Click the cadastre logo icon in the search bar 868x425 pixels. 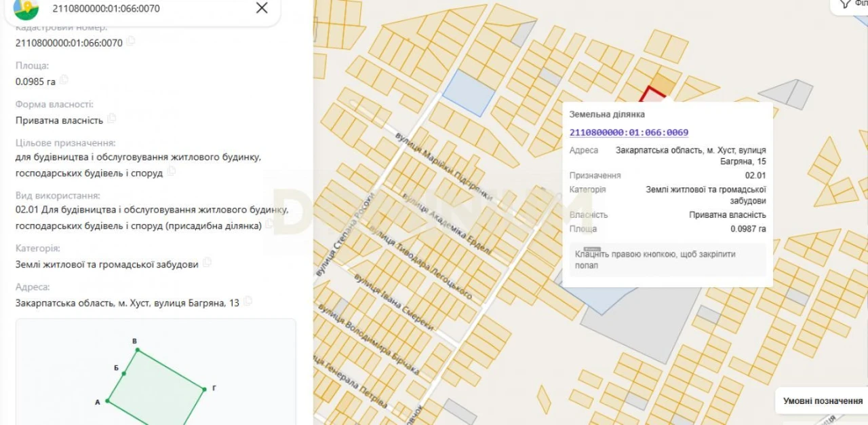tap(26, 8)
